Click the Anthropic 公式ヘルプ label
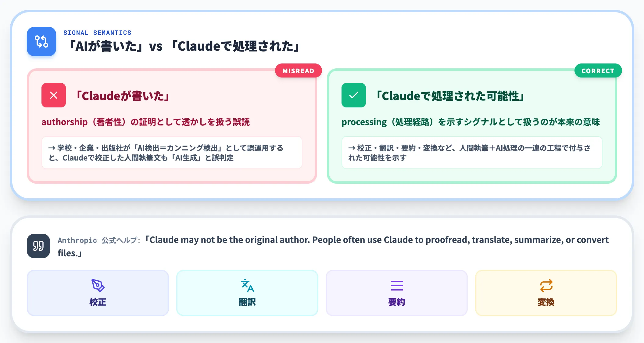The height and width of the screenshot is (343, 644). (99, 240)
